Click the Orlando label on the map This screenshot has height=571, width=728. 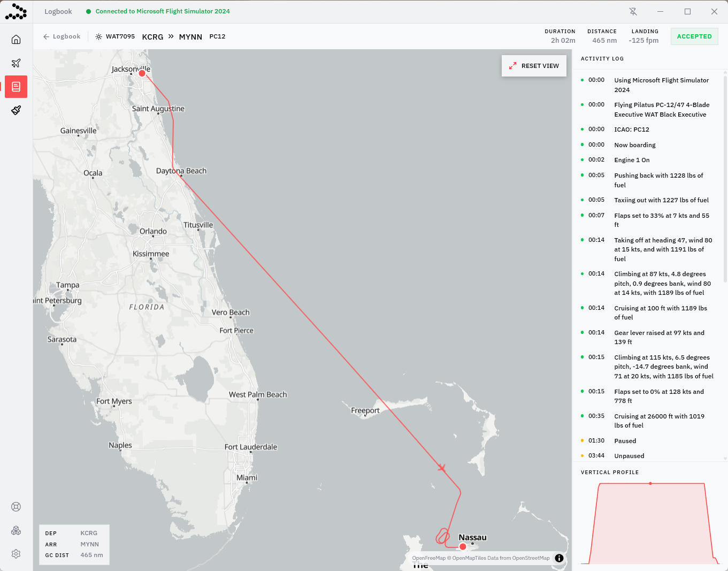pyautogui.click(x=153, y=231)
